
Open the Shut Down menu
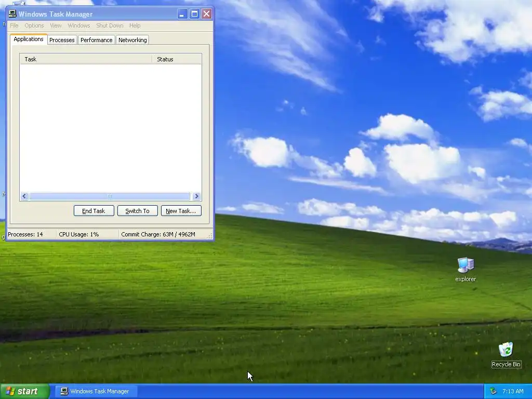pyautogui.click(x=110, y=25)
